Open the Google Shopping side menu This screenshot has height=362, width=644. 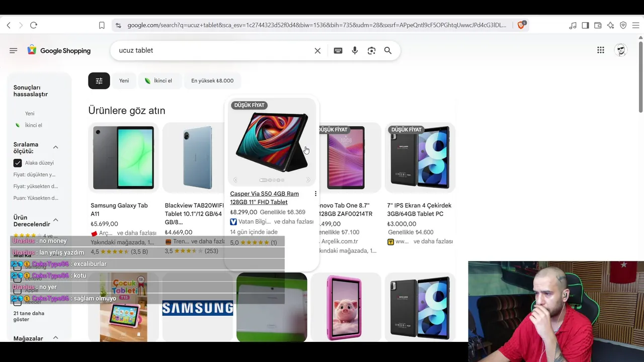[14, 50]
